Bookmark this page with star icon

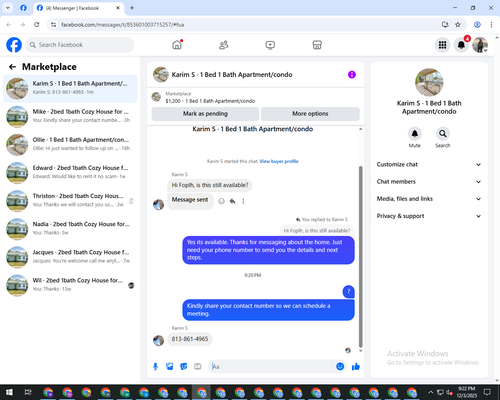point(458,25)
